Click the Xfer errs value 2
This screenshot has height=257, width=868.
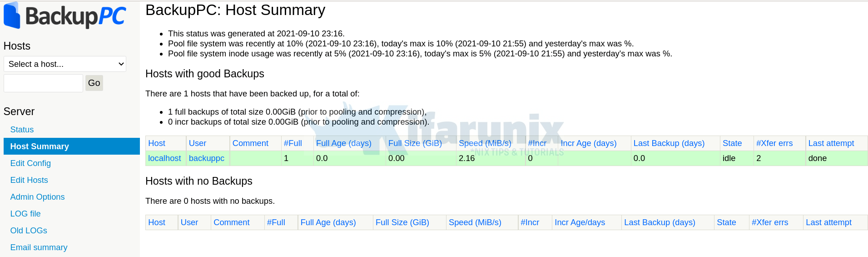(x=759, y=158)
